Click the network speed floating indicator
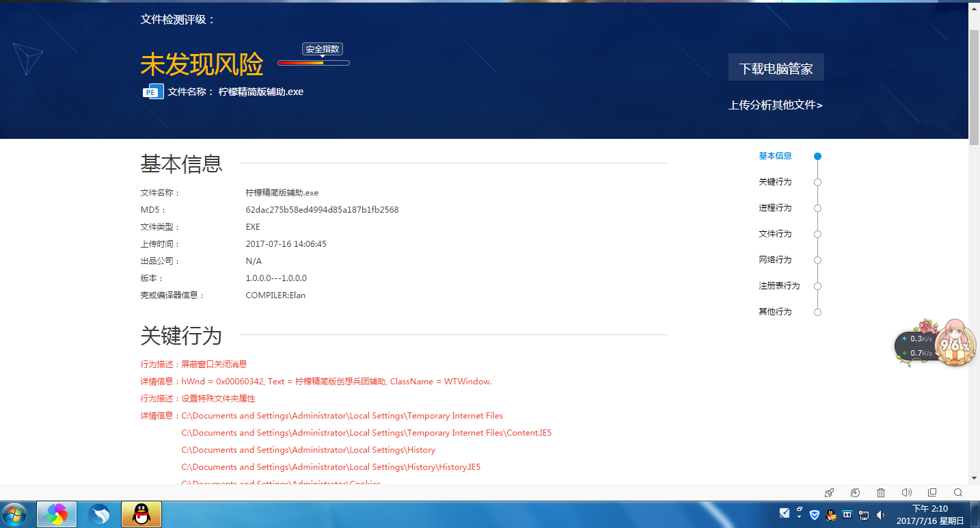 [916, 346]
